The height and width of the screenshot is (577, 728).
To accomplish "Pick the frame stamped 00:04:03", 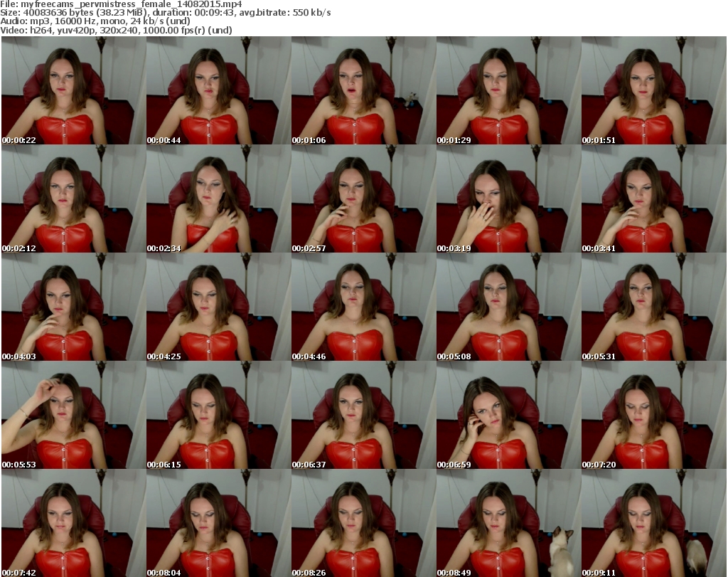I will pos(74,307).
